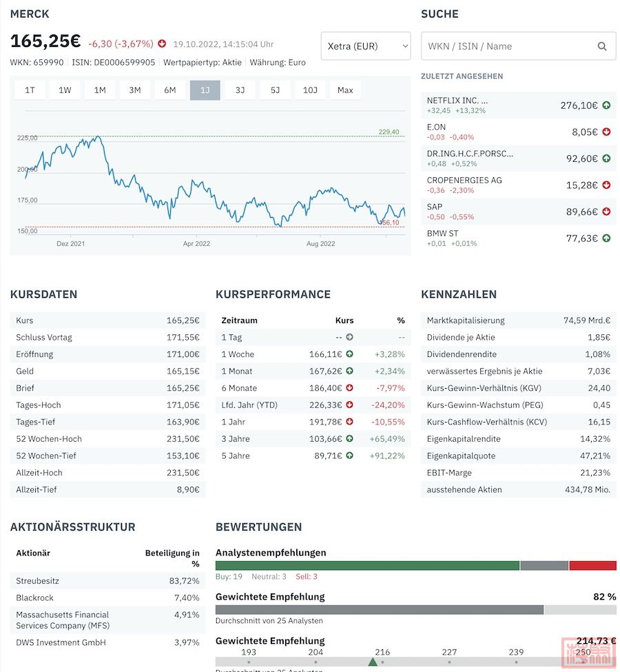Click the 52 Wochen-Hoch value 231,50€
This screenshot has height=672, width=620.
[x=183, y=439]
